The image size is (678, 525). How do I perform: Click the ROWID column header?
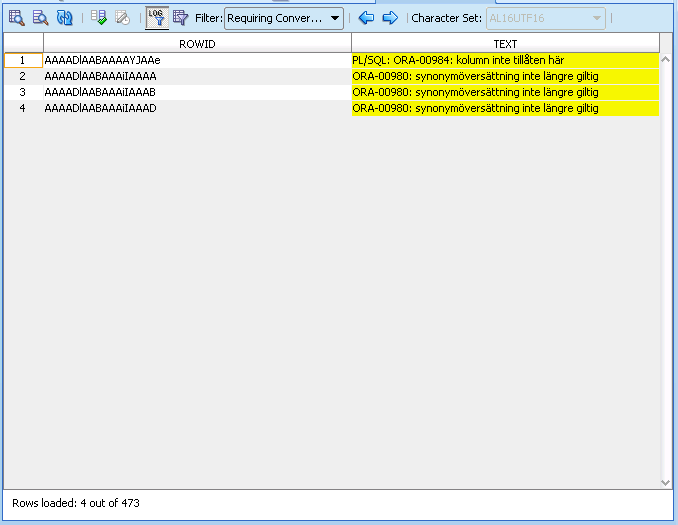197,44
